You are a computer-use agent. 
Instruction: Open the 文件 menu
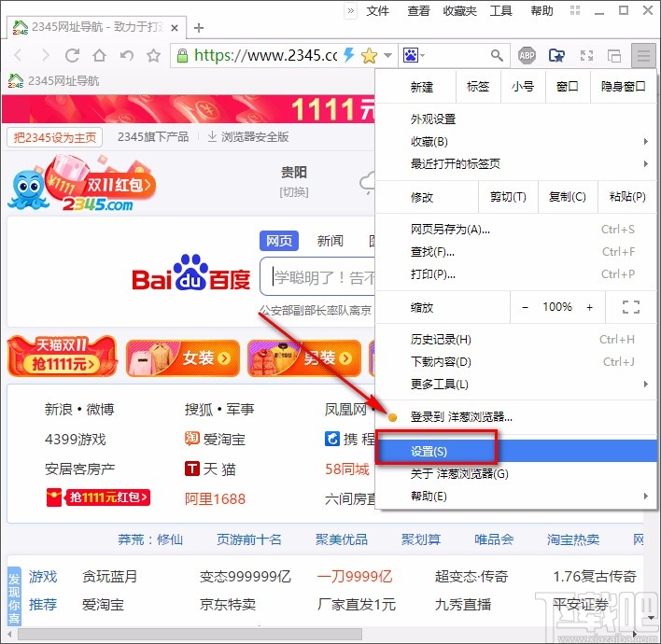tap(377, 10)
